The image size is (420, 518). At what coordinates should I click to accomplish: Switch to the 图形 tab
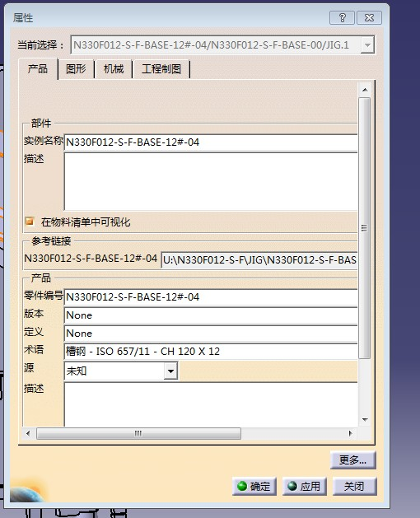[76, 69]
